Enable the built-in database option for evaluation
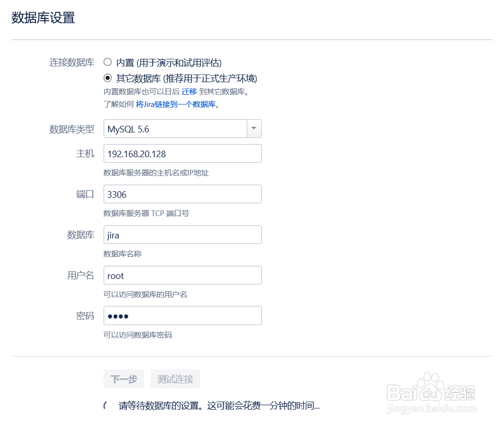Viewport: 504px width, 426px height. (108, 62)
